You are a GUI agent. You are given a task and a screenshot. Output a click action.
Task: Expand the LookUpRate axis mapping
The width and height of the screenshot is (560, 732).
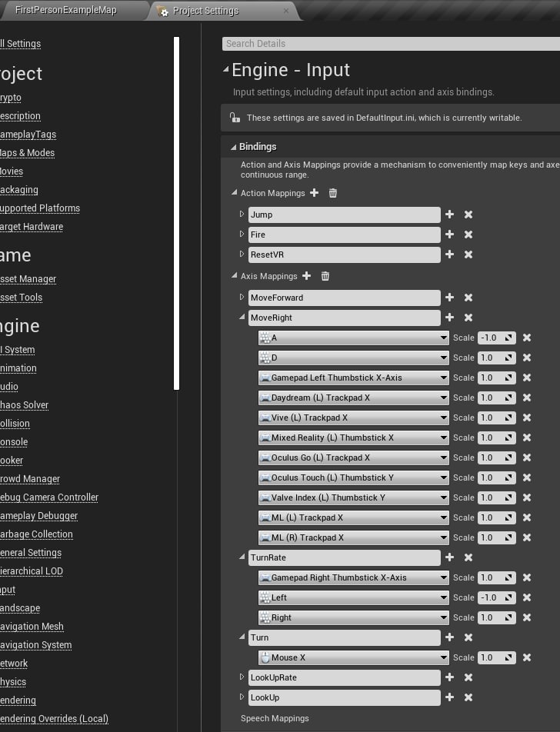click(x=242, y=677)
